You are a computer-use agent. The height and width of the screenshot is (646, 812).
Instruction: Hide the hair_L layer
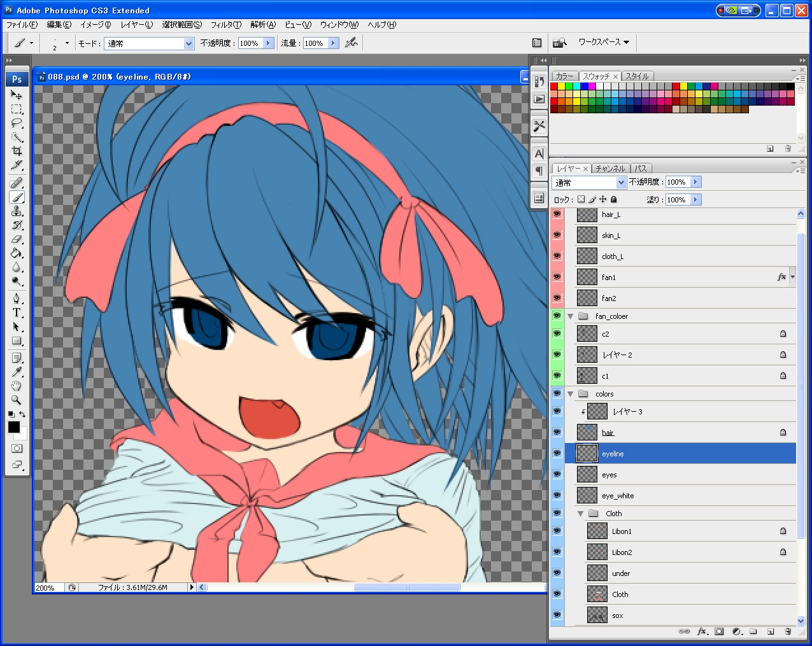pyautogui.click(x=557, y=214)
